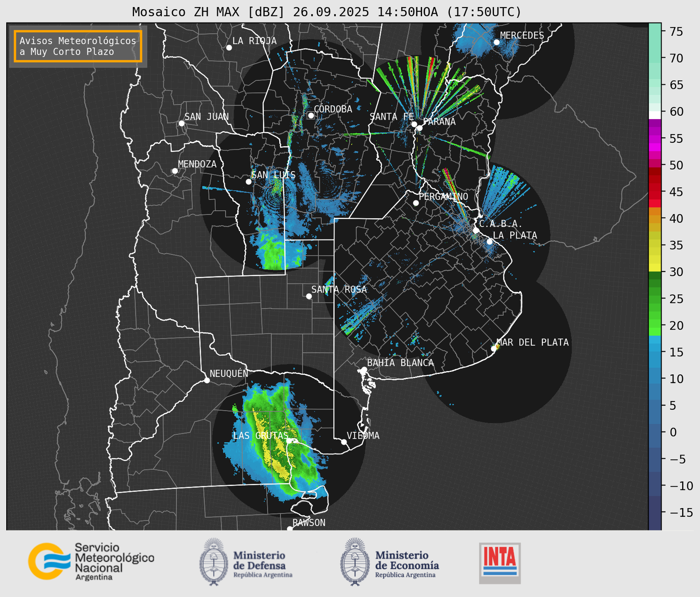Viewport: 700px width, 597px height.
Task: Click the MERCEDES city label
Action: 522,36
